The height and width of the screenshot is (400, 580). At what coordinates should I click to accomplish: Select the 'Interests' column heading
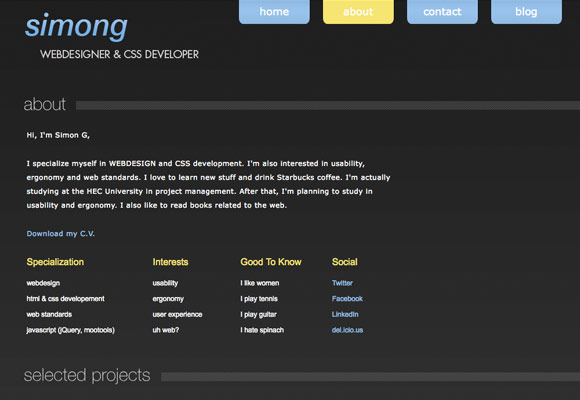[x=170, y=262]
